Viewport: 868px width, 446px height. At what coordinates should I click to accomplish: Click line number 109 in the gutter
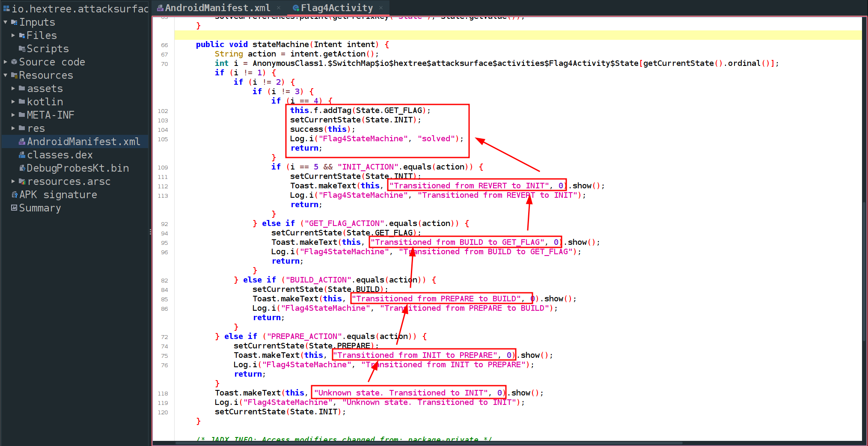(163, 167)
